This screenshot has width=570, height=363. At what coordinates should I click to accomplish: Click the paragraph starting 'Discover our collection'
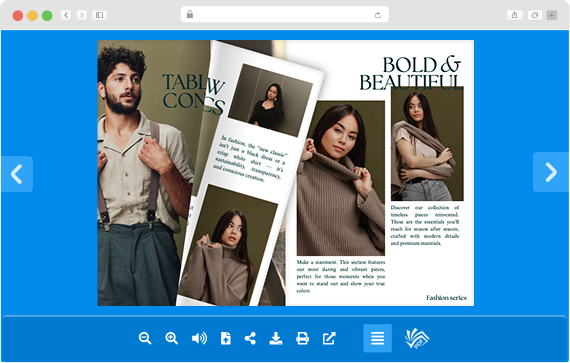[425, 225]
